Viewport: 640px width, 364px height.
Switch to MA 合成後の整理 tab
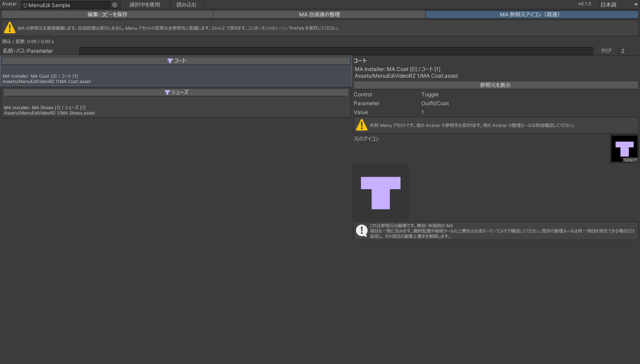[319, 15]
